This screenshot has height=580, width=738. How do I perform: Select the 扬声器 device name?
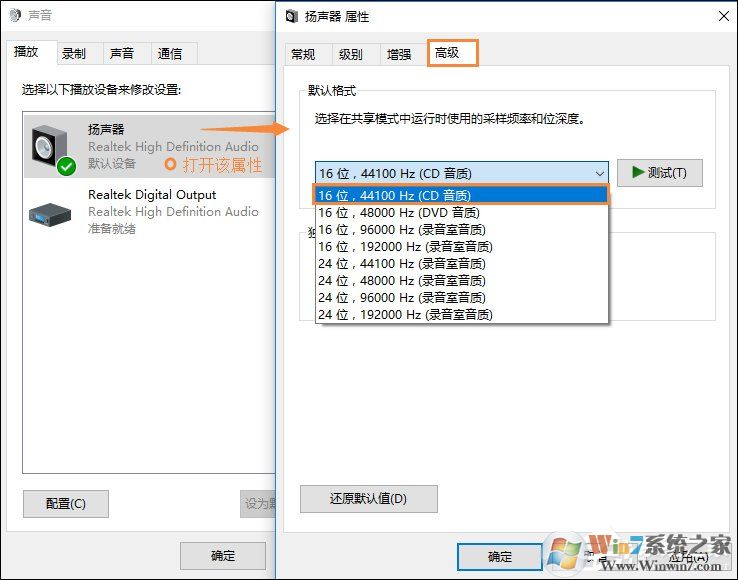pos(106,129)
